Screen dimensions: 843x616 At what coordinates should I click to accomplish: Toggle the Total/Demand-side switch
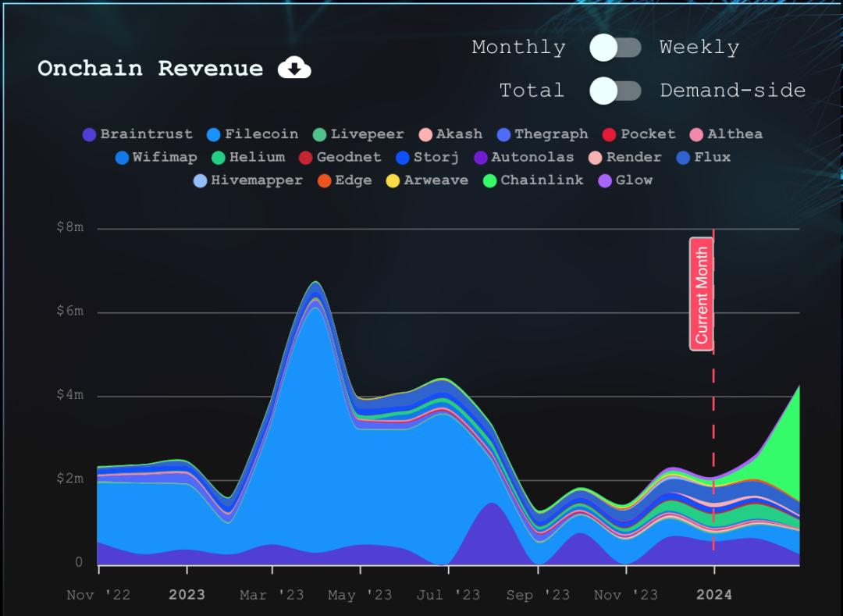point(615,91)
